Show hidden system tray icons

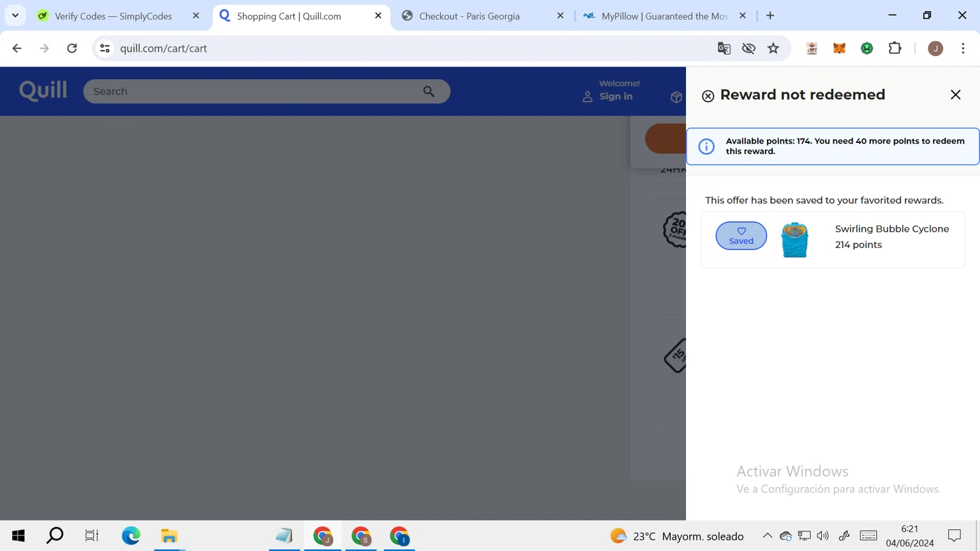click(x=767, y=536)
